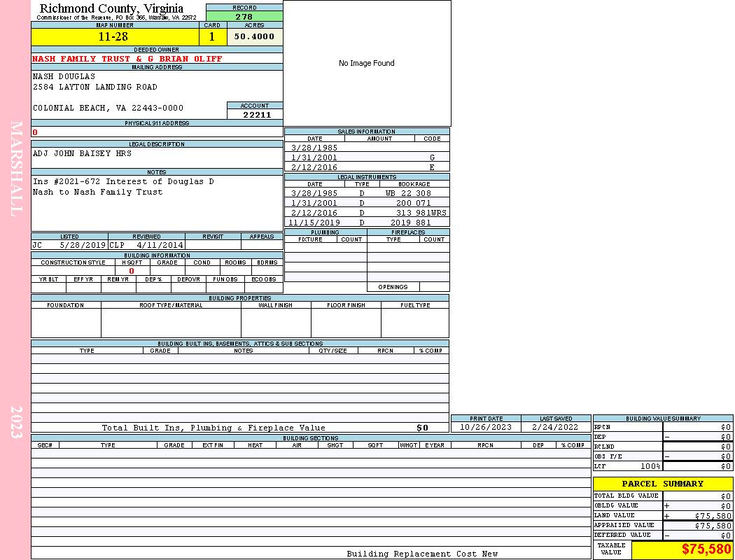Screen dimensions: 735x560
Task: Select the green record number 278 box
Action: [x=244, y=17]
